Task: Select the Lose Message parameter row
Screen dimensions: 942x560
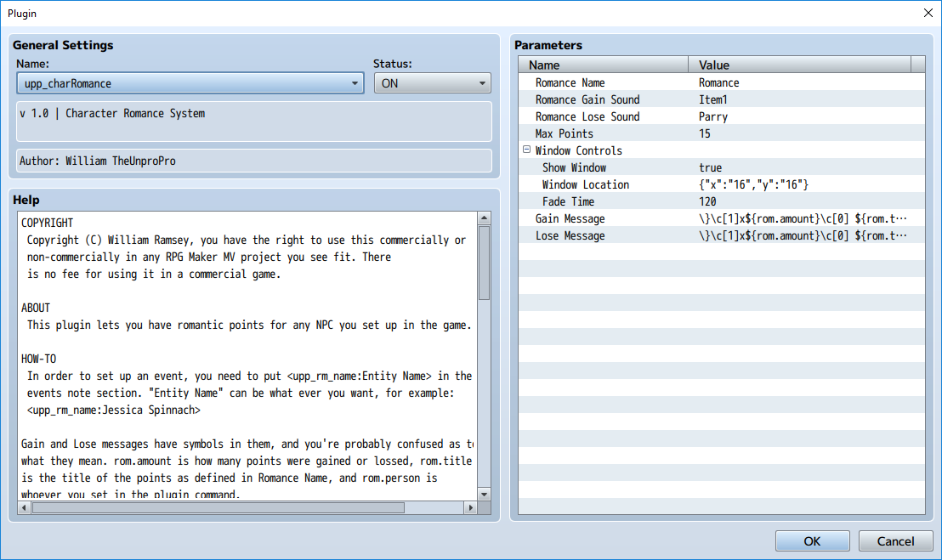Action: point(570,235)
